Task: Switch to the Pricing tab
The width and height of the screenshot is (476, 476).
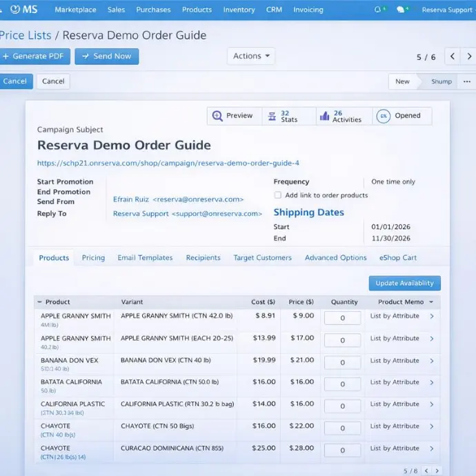Action: tap(93, 258)
